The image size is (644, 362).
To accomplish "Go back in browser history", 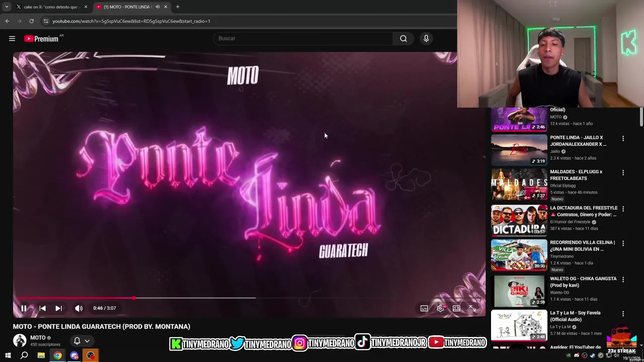I will [7, 21].
